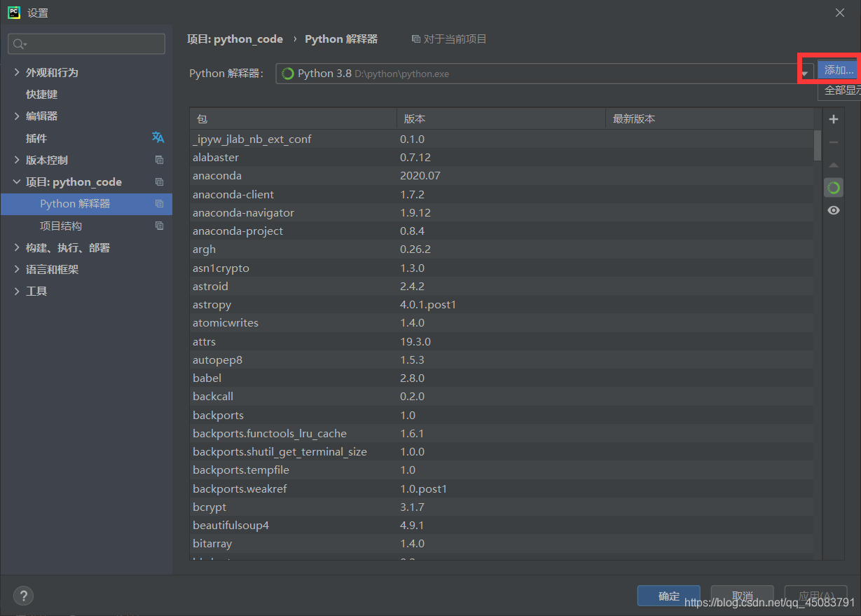Expand the 构建、执行、部署 section
This screenshot has width=861, height=616.
click(17, 247)
